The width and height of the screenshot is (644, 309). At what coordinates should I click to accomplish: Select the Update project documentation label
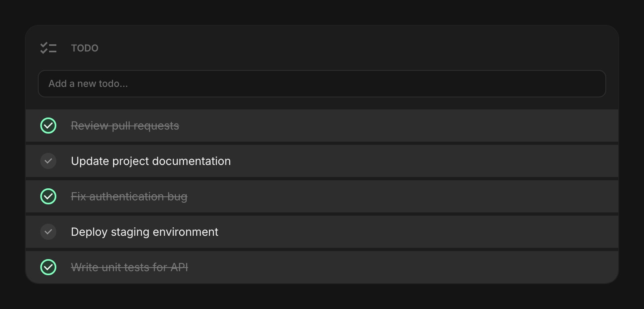(151, 161)
